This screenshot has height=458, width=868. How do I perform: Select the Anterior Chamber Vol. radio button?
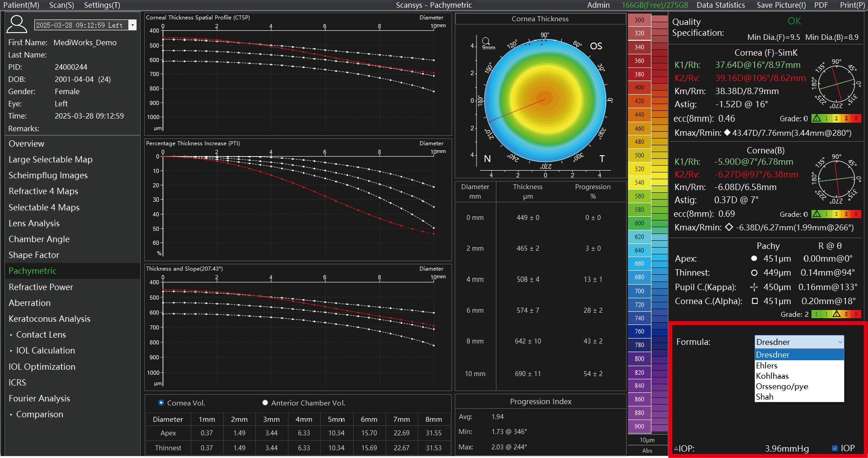(x=265, y=403)
